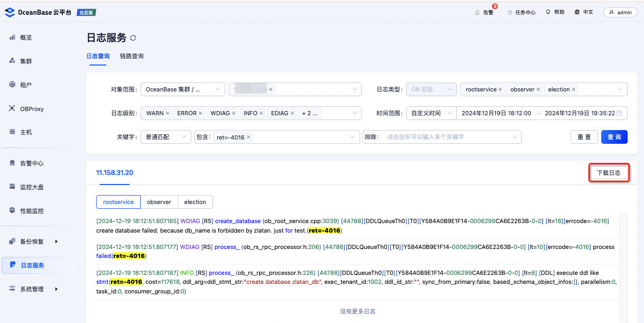
Task: Select the 11.158.31.20 host tab
Action: [114, 173]
